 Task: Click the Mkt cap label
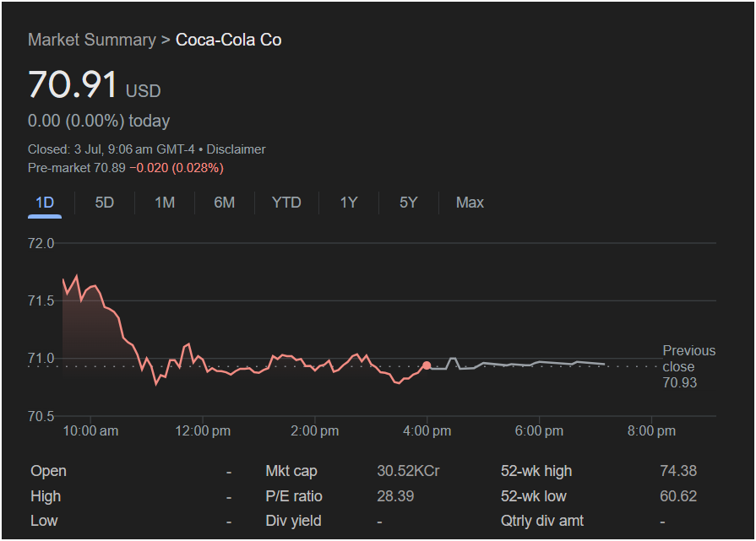291,471
